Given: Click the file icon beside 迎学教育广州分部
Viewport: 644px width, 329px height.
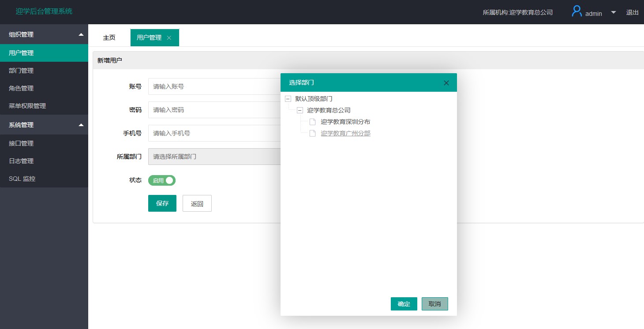Looking at the screenshot, I should [312, 133].
